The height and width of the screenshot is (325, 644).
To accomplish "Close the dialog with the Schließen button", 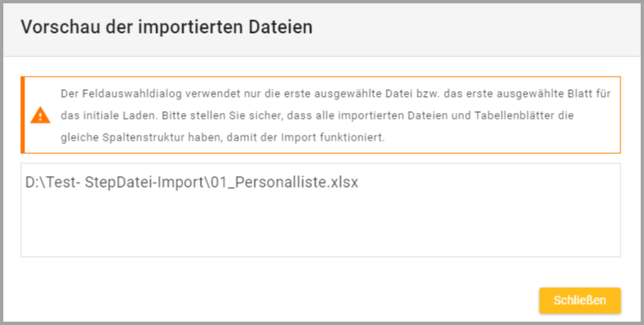I will [579, 301].
